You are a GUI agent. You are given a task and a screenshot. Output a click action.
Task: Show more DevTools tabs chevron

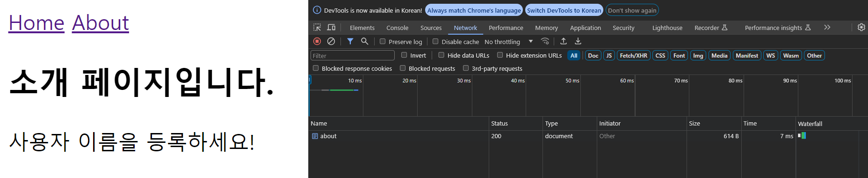coord(827,28)
